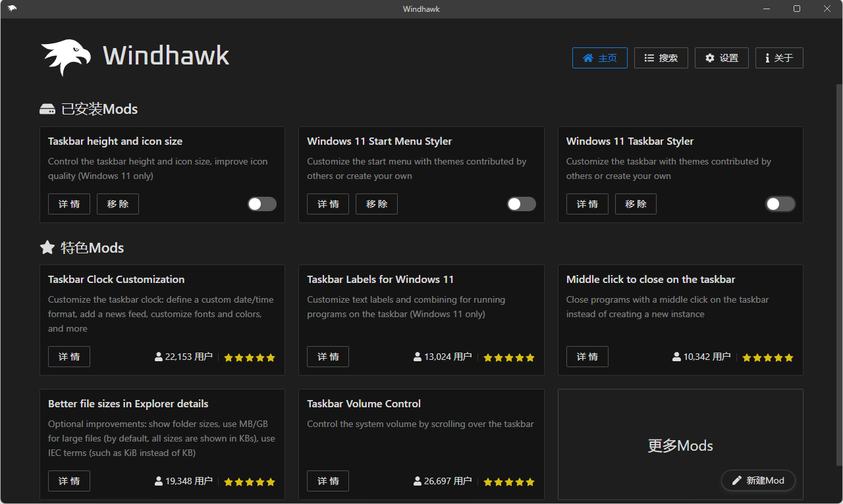The width and height of the screenshot is (843, 504).
Task: Click the small hawk icon in title bar
Action: [x=13, y=9]
